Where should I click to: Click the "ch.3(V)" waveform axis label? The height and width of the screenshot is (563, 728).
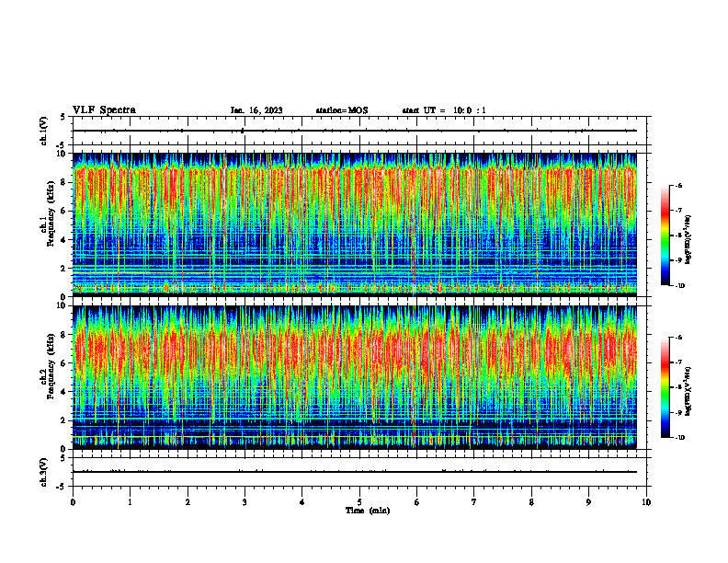coord(44,472)
